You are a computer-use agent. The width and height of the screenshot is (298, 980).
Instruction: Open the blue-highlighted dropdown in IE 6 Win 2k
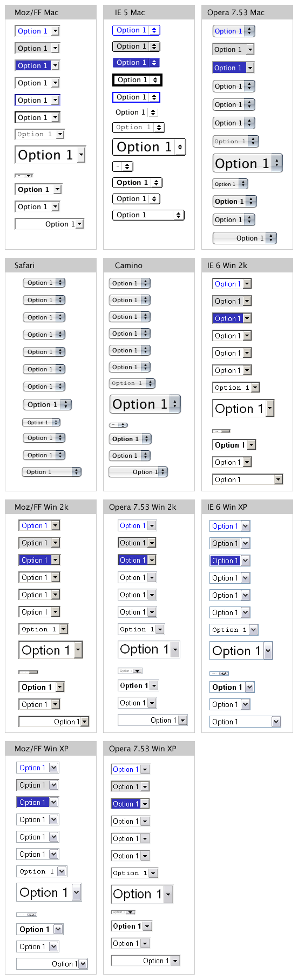point(232,318)
